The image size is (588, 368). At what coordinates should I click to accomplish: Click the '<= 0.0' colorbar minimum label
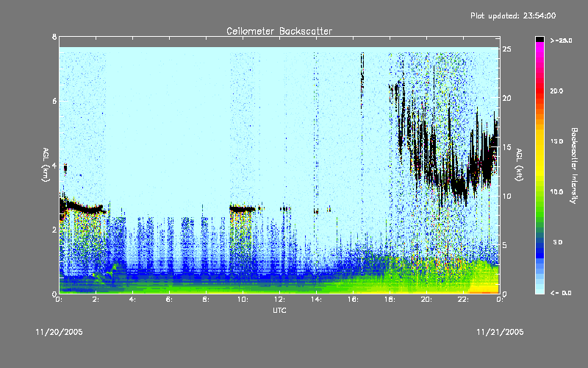[x=561, y=292]
